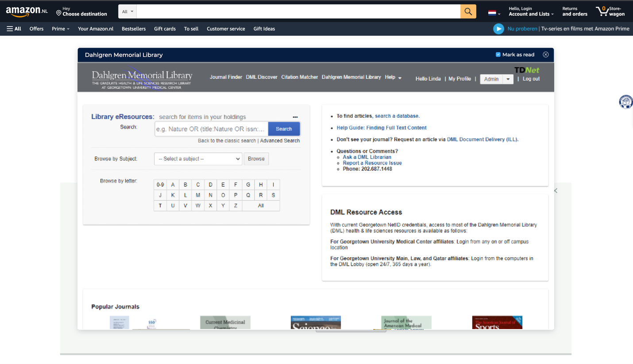Expand the Help menu
This screenshot has height=364, width=633.
coord(393,77)
